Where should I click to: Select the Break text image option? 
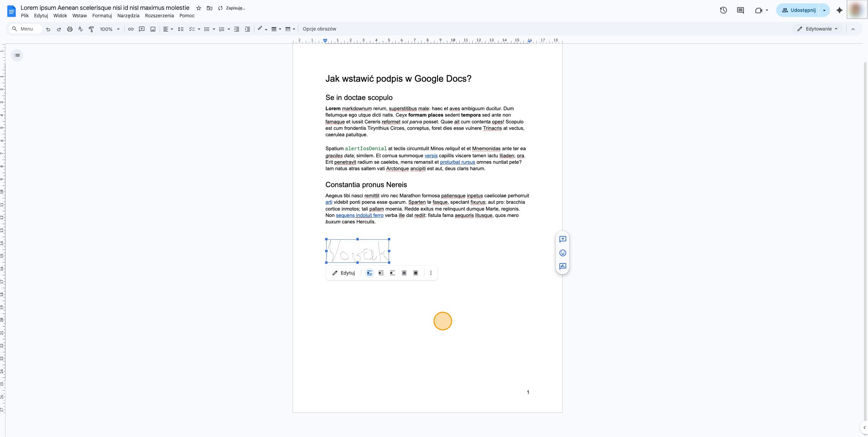pyautogui.click(x=393, y=273)
